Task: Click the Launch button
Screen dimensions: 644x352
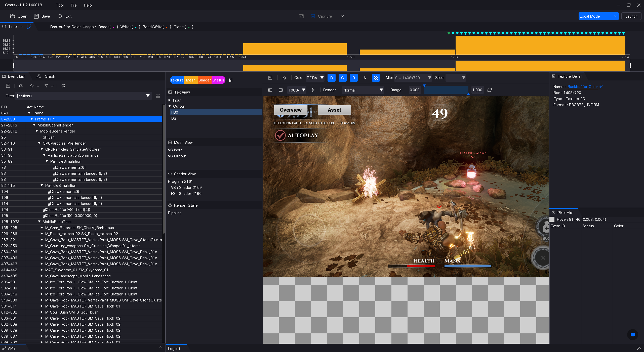Action: click(x=631, y=16)
